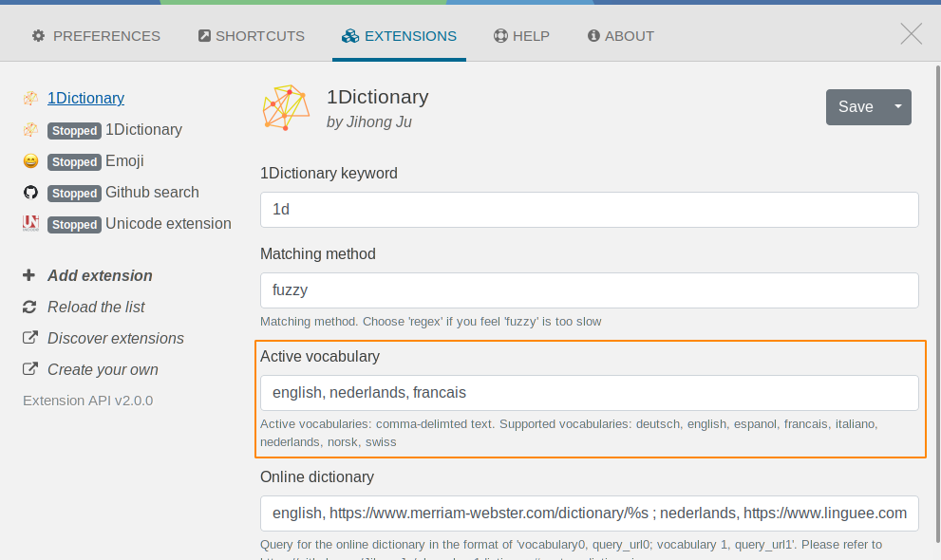Click the 'by Jihong Ju' author text
The height and width of the screenshot is (560, 941).
coord(369,121)
